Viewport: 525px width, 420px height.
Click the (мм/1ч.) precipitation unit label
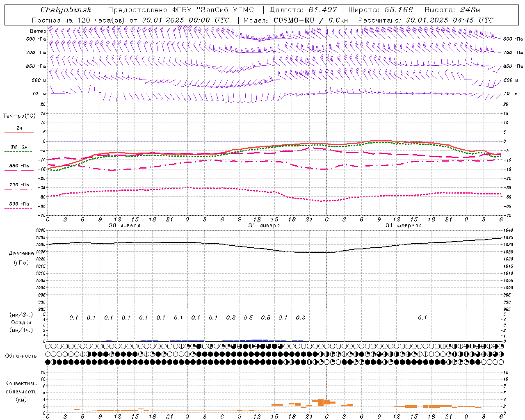click(x=21, y=330)
